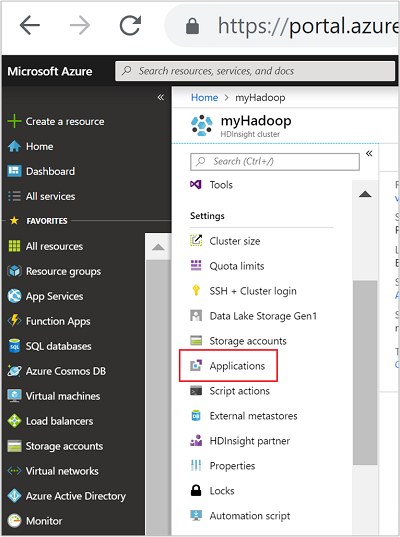400x537 pixels.
Task: Open Load balancers
Action: 60,421
